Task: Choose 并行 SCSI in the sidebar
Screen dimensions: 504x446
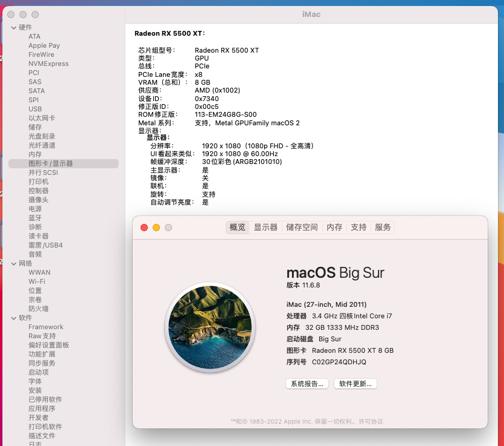Action: [x=43, y=172]
